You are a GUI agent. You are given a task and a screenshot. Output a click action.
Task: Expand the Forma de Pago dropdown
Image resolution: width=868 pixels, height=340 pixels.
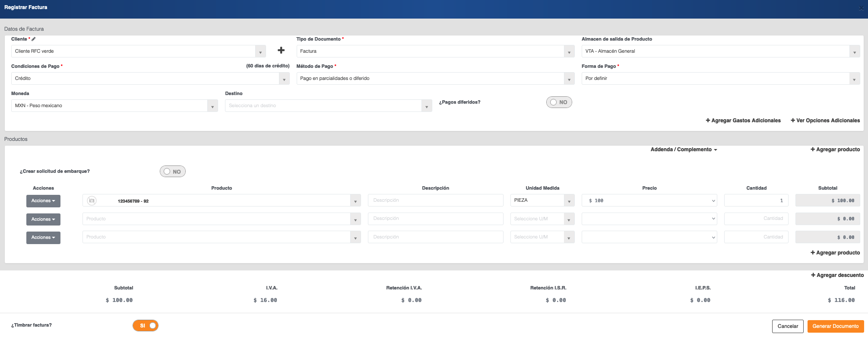click(x=720, y=79)
